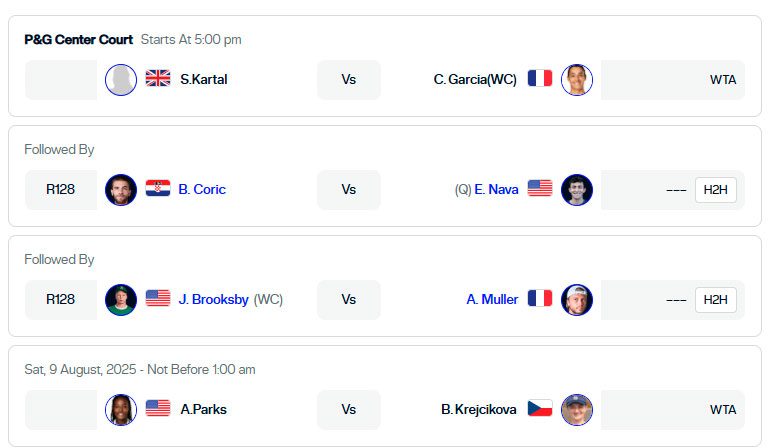Click C. Garcia's player photo
This screenshot has width=769, height=448.
tap(577, 80)
